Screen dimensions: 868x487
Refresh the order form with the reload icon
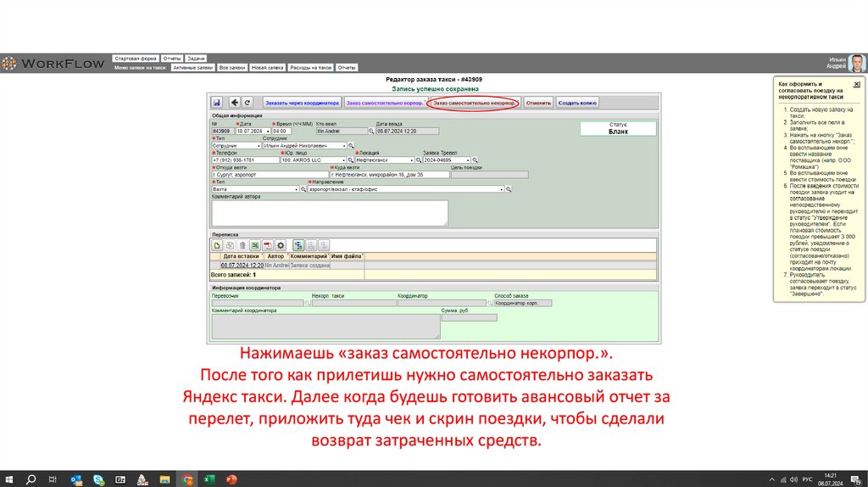[248, 103]
